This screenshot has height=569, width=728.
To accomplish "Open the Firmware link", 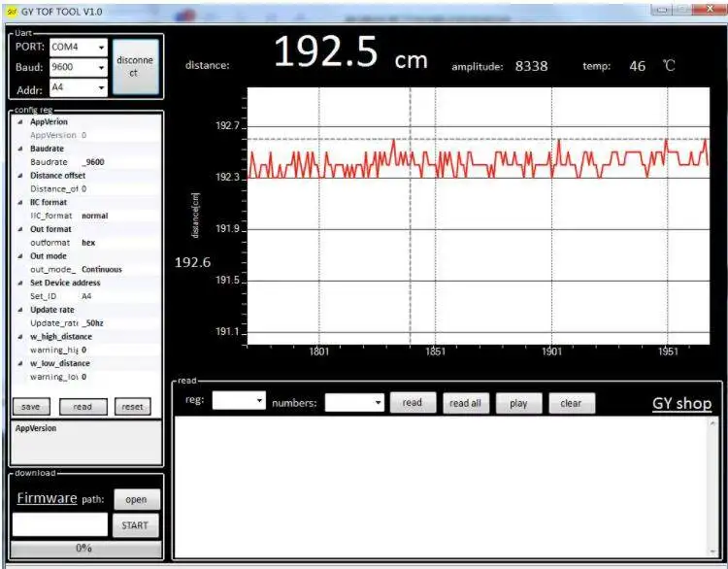I will [x=47, y=498].
